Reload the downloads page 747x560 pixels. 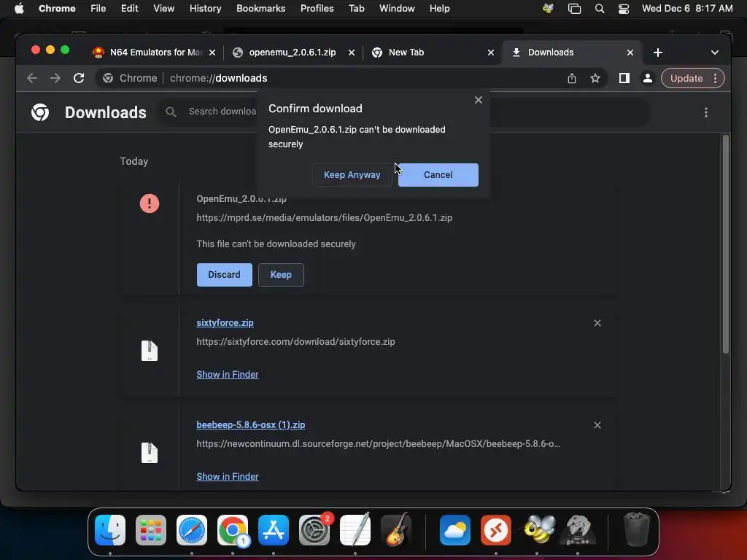pyautogui.click(x=79, y=78)
